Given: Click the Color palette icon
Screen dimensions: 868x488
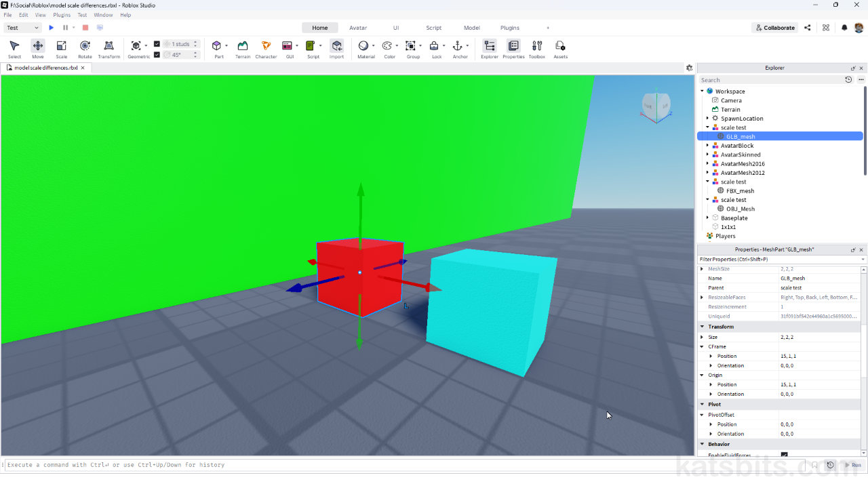Looking at the screenshot, I should tap(387, 45).
